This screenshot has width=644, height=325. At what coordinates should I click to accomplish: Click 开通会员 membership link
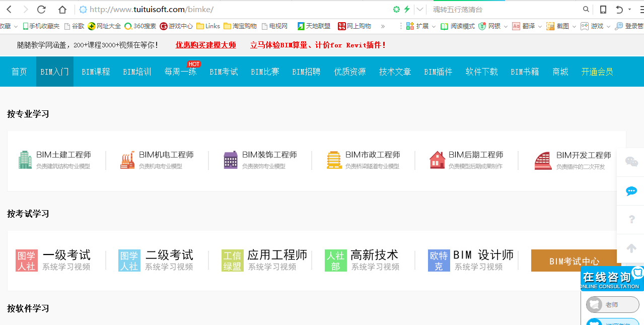click(x=597, y=72)
